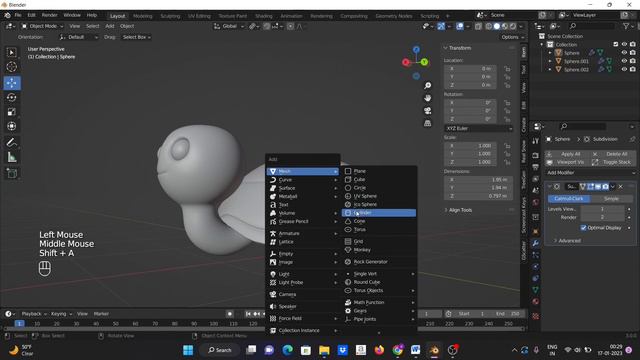
Task: Open the Object Mode dropdown
Action: [x=42, y=26]
